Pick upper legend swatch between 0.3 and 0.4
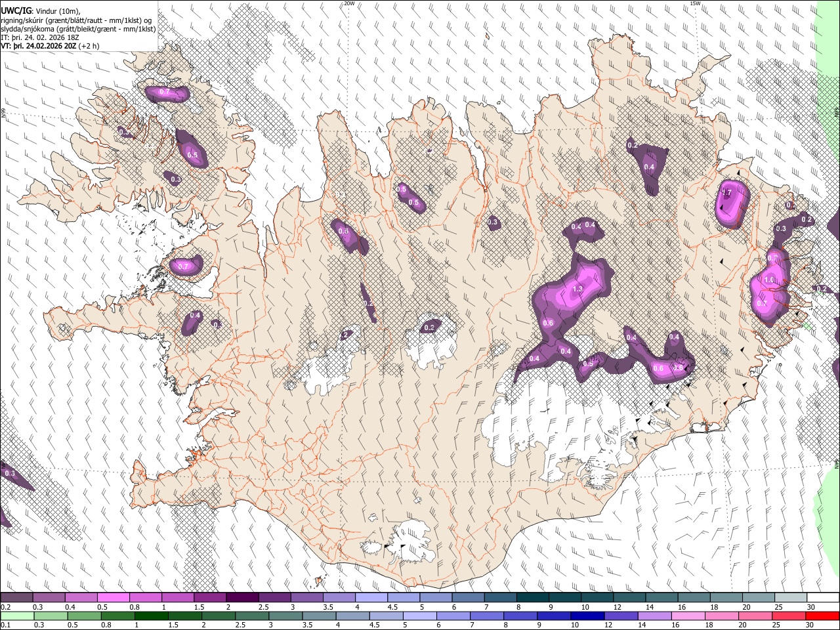 [49, 598]
